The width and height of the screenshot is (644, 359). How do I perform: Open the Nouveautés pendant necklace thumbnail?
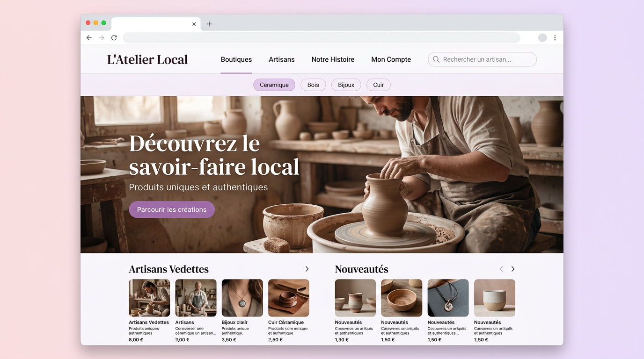[x=448, y=298]
